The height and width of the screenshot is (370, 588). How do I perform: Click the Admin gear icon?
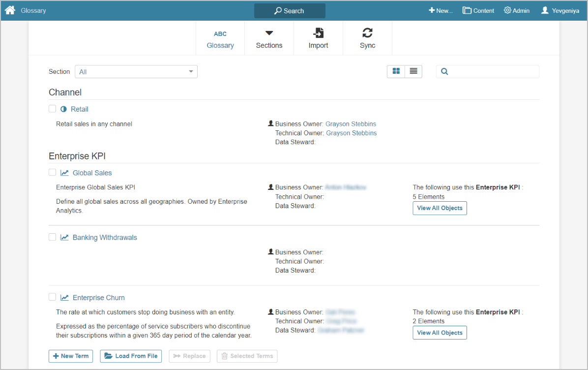[x=507, y=10]
